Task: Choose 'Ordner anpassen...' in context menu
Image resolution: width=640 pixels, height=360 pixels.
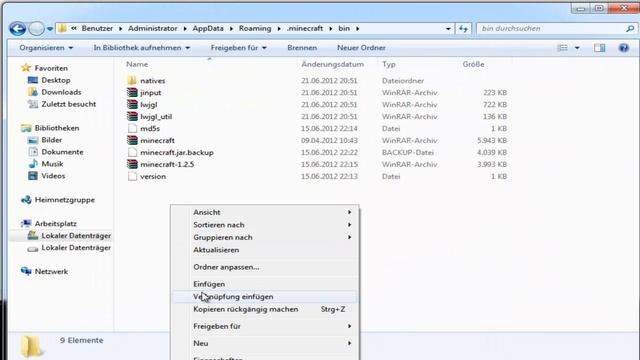Action: [x=264, y=267]
